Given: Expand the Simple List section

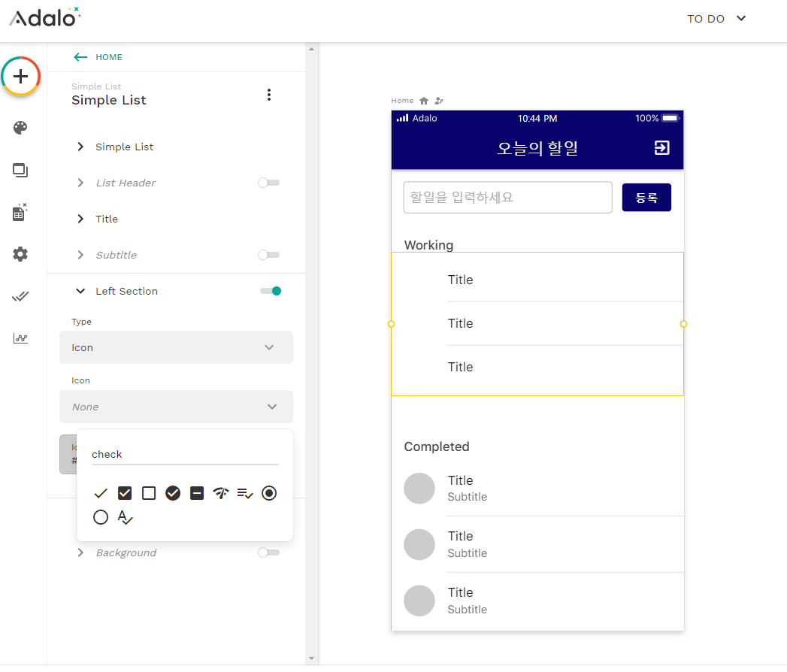Looking at the screenshot, I should pos(80,147).
